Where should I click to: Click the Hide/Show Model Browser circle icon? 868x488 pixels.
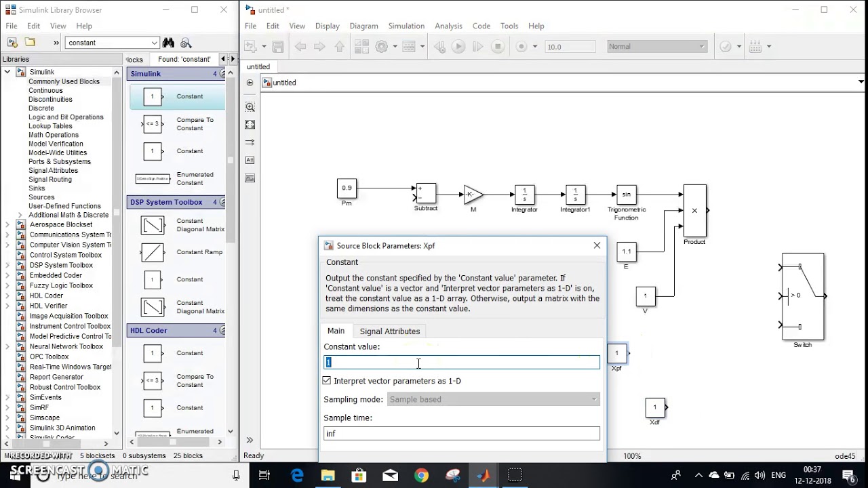tap(250, 83)
